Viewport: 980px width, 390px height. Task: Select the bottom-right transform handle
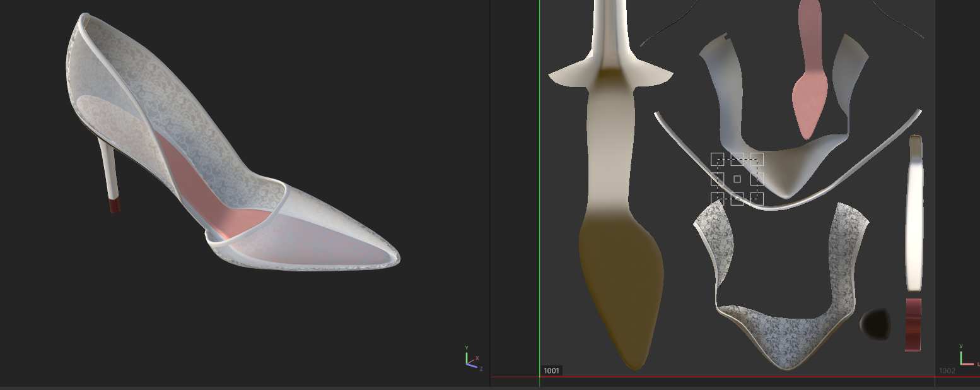coord(757,199)
